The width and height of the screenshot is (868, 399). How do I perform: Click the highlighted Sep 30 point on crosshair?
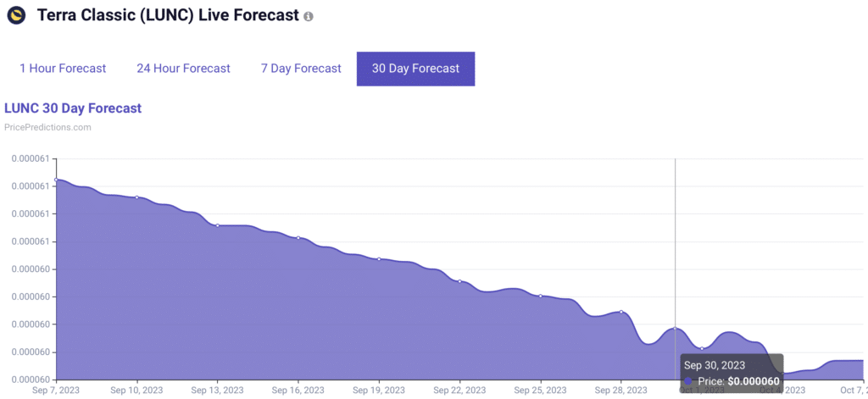(675, 328)
